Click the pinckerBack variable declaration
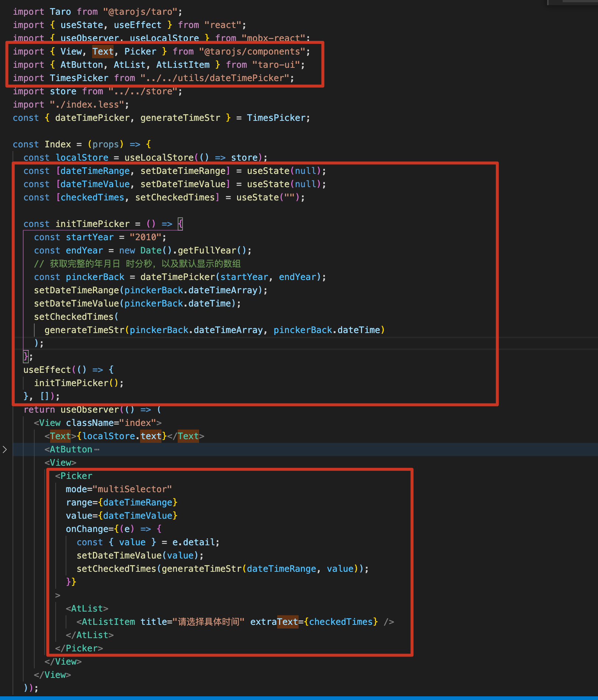Image resolution: width=598 pixels, height=700 pixels. [x=95, y=277]
